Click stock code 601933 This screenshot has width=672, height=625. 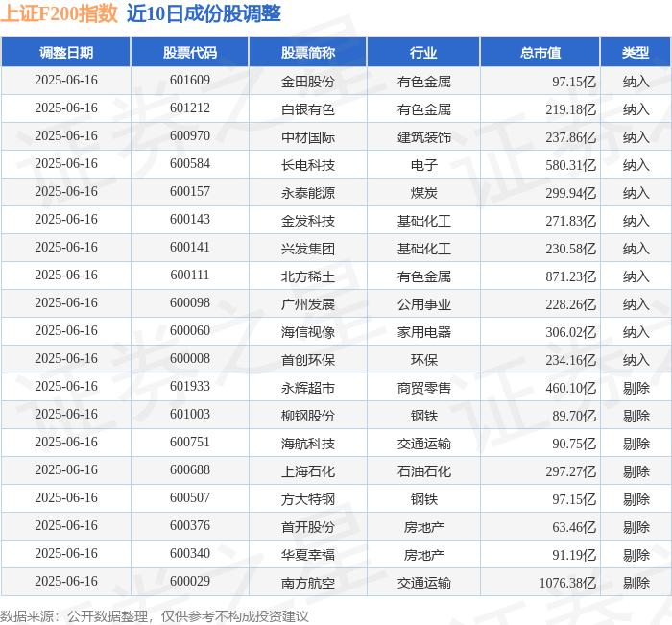point(190,387)
